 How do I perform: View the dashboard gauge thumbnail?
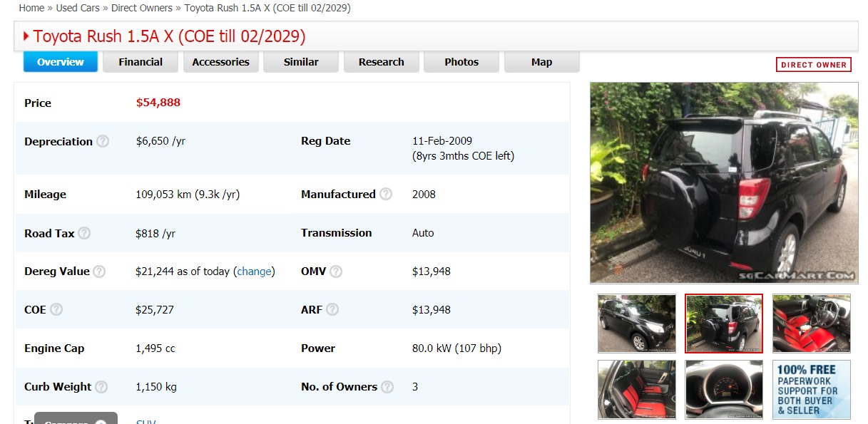(724, 389)
